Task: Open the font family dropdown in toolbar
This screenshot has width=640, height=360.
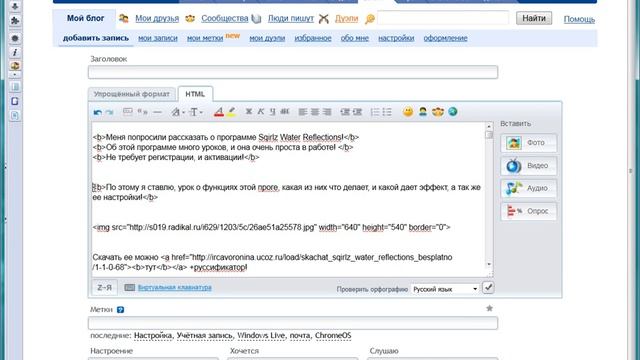Action: [x=178, y=112]
